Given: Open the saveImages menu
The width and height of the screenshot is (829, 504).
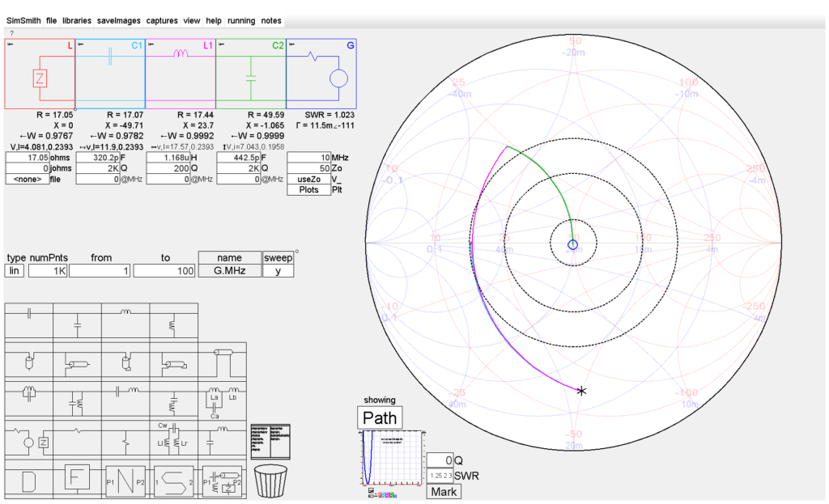Looking at the screenshot, I should [118, 20].
